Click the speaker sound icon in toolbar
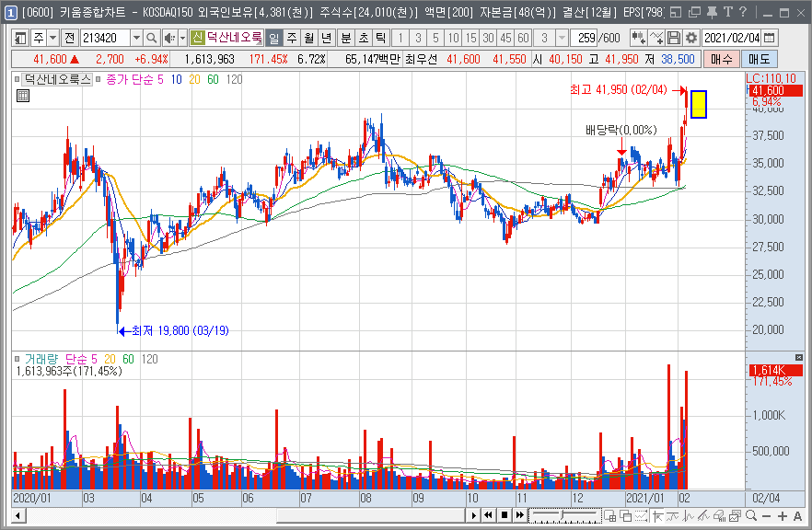The height and width of the screenshot is (530, 812). click(169, 38)
